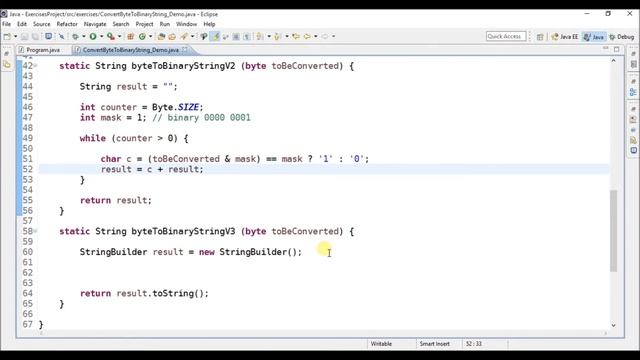Click the editor vertical scrollbar thumb

point(613,231)
